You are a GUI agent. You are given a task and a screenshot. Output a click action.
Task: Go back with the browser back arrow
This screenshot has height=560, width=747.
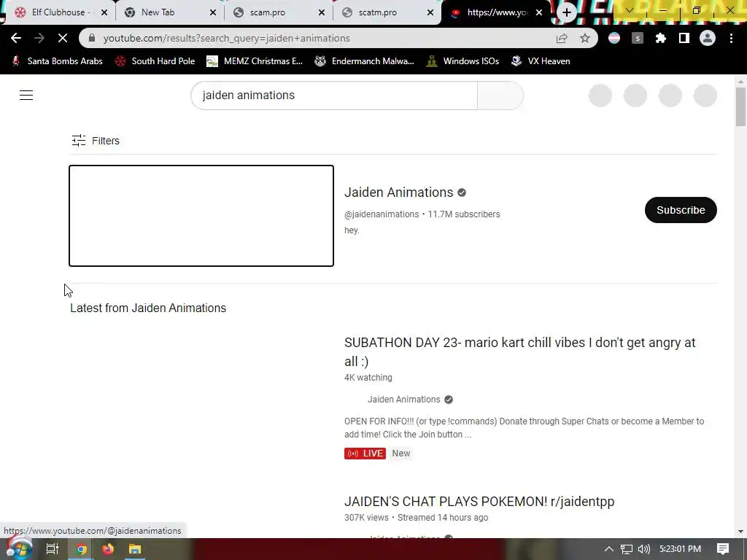(x=16, y=38)
